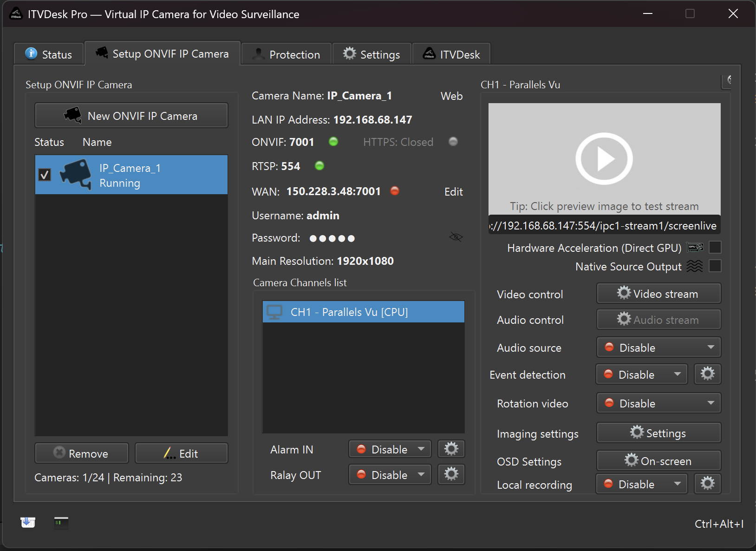Click the Edit button below camera list
The image size is (756, 551).
pos(182,453)
